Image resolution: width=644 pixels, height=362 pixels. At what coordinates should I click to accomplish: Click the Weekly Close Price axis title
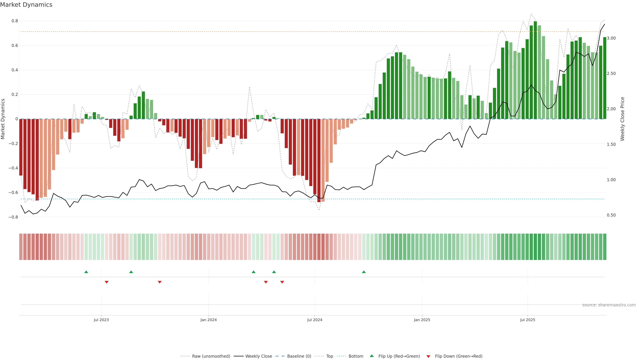(x=622, y=119)
